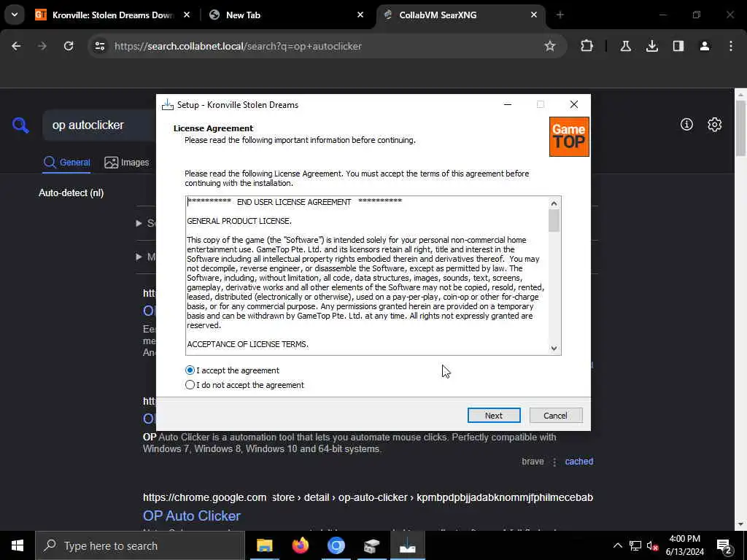Open the Windows Start menu
The width and height of the screenshot is (747, 560).
(x=18, y=545)
